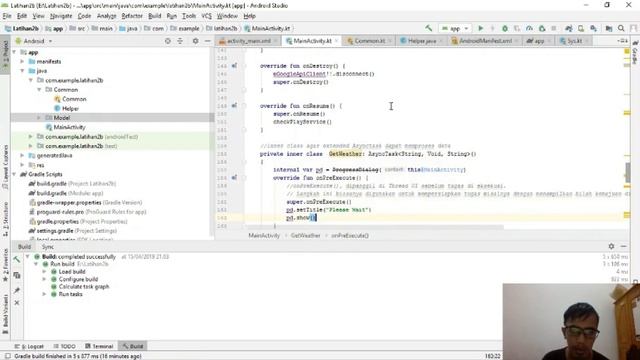Switch to the AndroidManifest.xml editor tab
Viewport: 640px width, 360px height.
click(x=485, y=41)
